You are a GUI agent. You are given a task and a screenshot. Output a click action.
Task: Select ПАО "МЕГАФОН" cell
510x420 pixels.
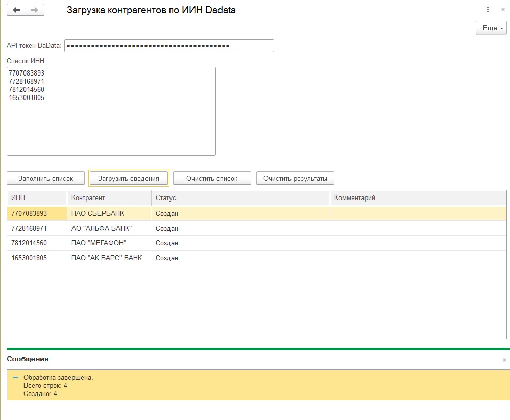pos(109,243)
